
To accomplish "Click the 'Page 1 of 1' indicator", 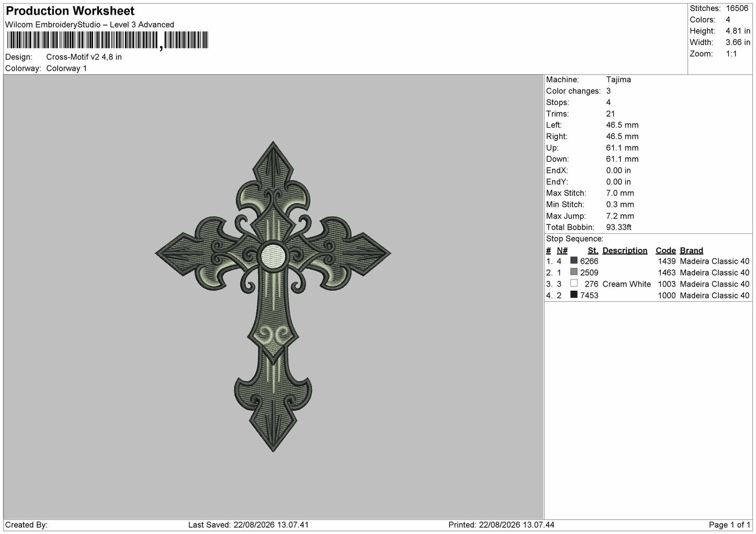I will pyautogui.click(x=729, y=525).
